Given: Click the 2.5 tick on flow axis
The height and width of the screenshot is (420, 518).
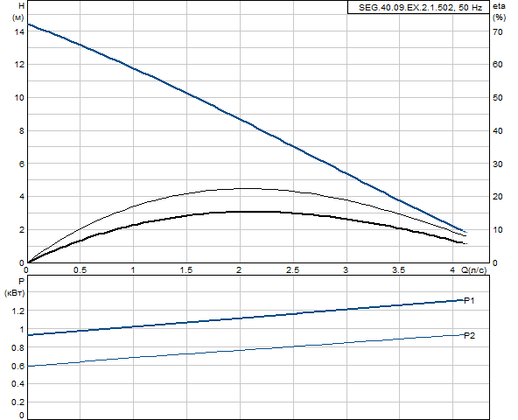Looking at the screenshot, I should click(x=293, y=270).
